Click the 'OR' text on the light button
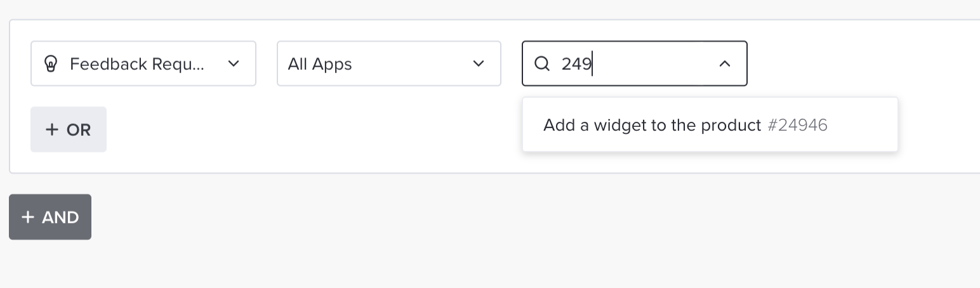Viewport: 980px width, 288px height. [79, 130]
